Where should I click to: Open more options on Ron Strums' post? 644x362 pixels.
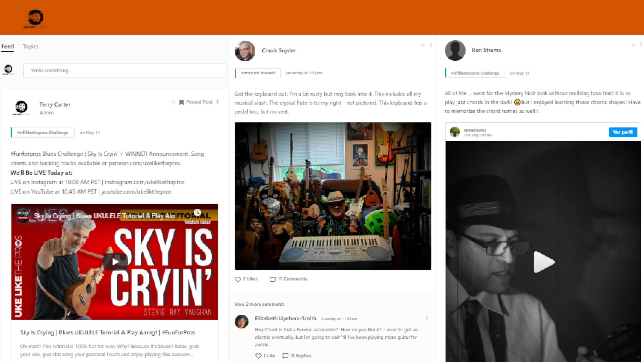(x=641, y=44)
